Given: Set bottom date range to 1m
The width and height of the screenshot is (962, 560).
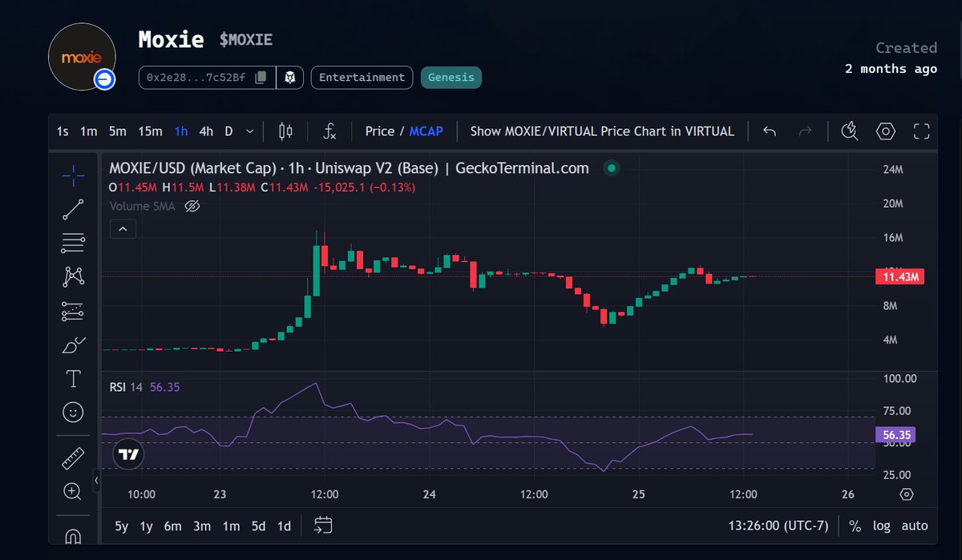Looking at the screenshot, I should click(x=231, y=526).
